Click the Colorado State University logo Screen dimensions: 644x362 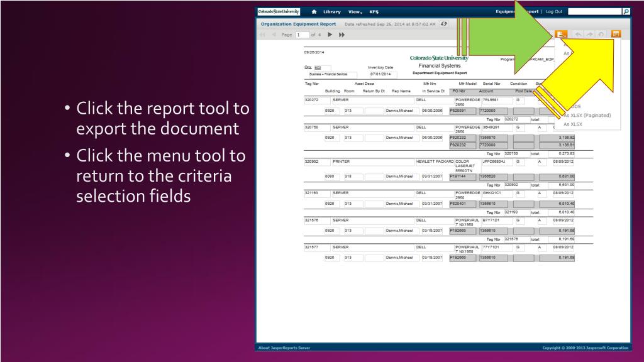279,11
